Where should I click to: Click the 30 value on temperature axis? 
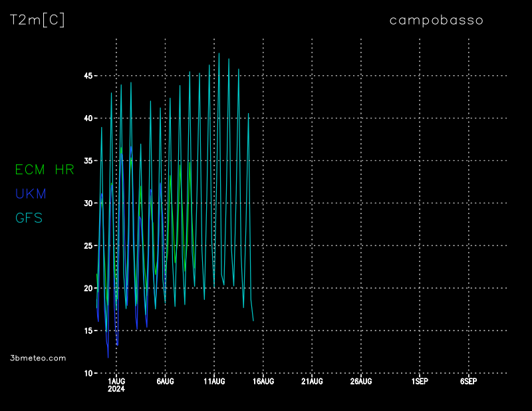pyautogui.click(x=88, y=204)
